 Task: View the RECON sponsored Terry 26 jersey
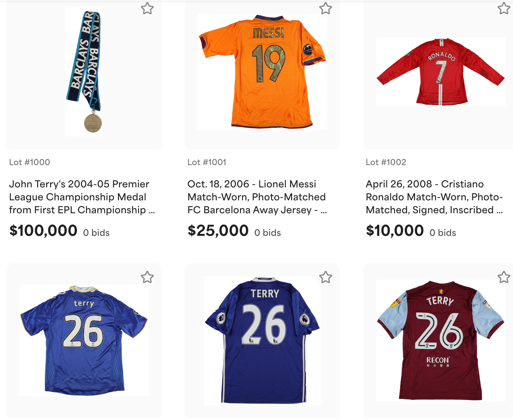(x=440, y=340)
